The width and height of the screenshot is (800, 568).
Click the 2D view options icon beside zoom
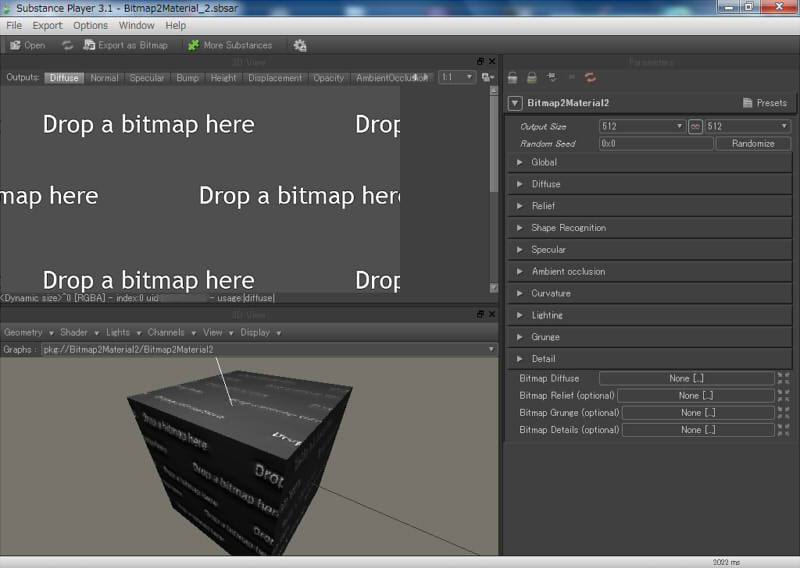point(487,78)
